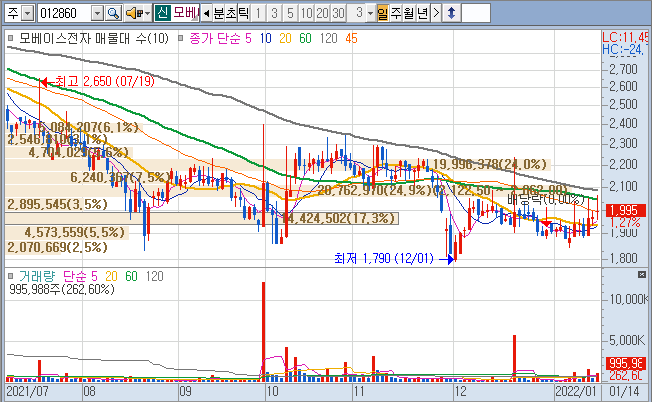
Task: Select the 일 (daily) period
Action: point(383,13)
